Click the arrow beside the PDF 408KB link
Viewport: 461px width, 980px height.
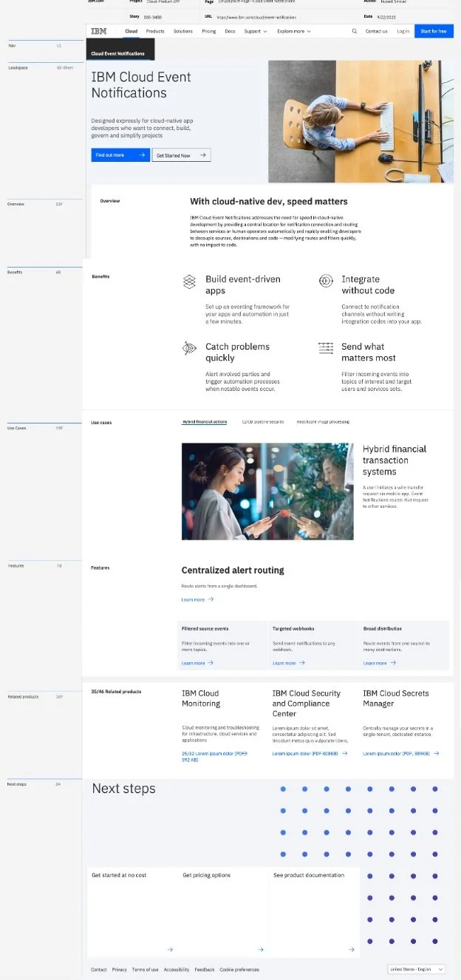(345, 753)
